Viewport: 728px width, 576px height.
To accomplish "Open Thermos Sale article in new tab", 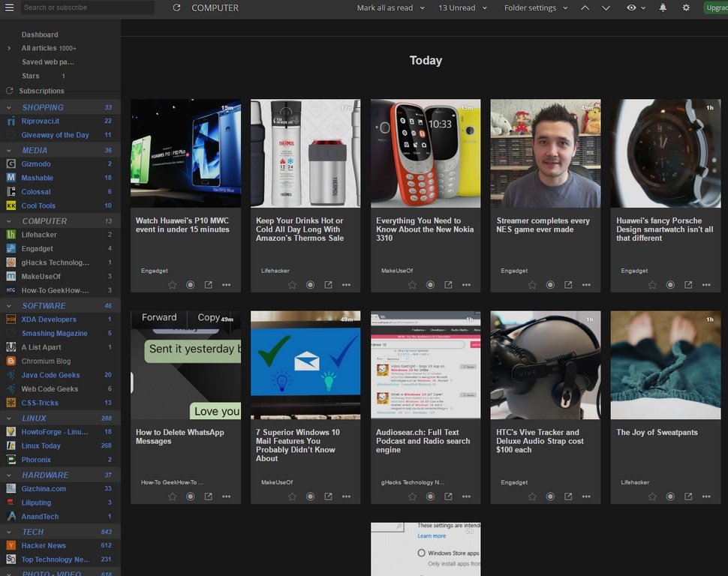I will (x=328, y=285).
